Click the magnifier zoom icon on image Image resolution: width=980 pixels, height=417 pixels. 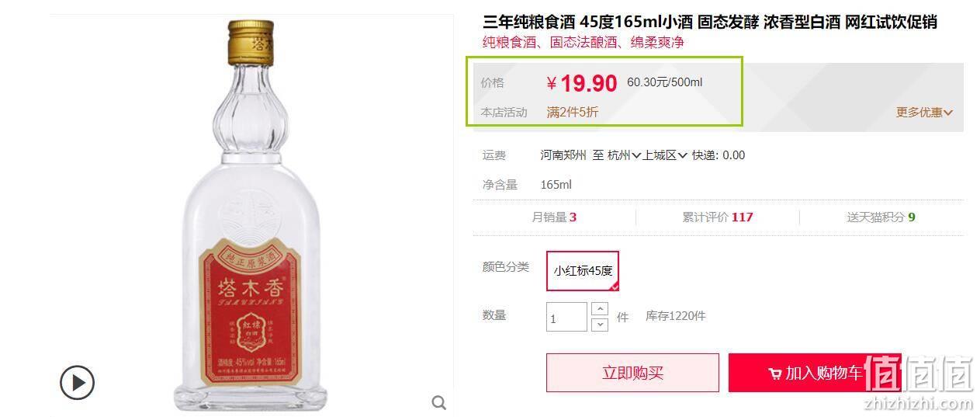[439, 402]
